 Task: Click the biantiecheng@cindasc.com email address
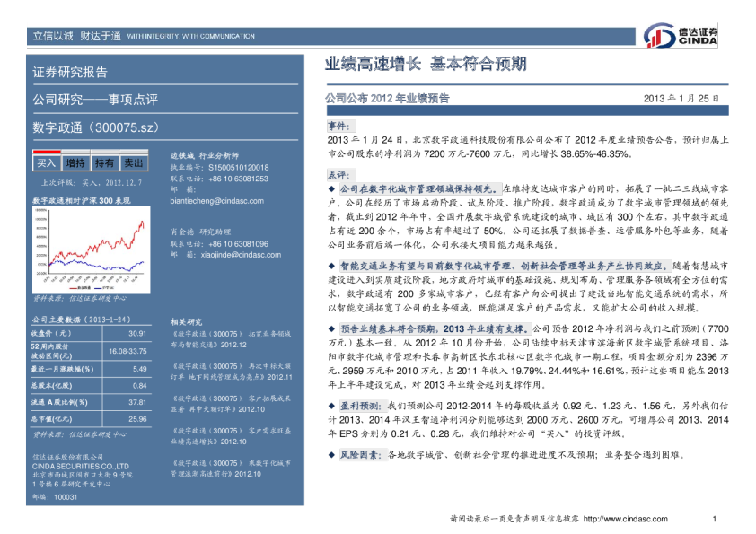point(216,201)
